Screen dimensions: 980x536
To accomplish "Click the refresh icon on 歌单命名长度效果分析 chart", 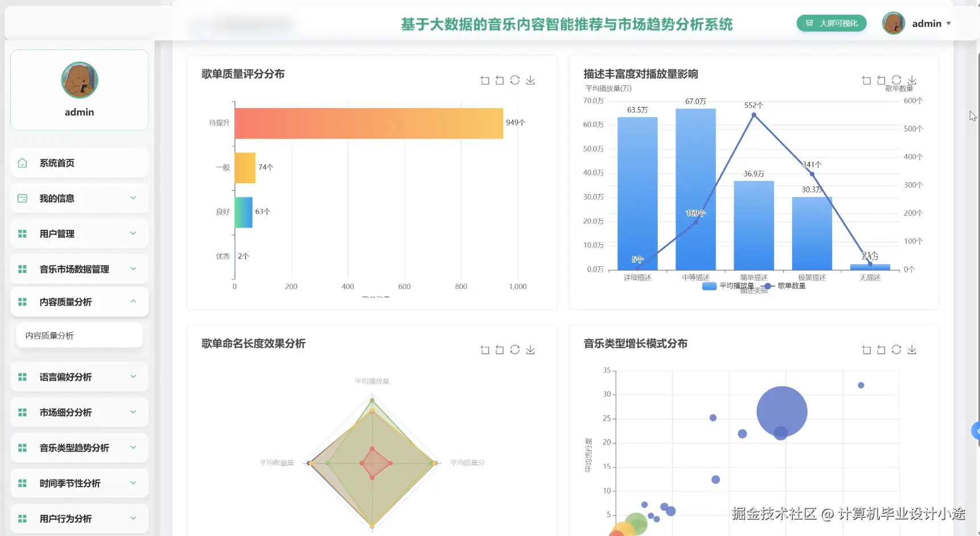I will click(515, 349).
